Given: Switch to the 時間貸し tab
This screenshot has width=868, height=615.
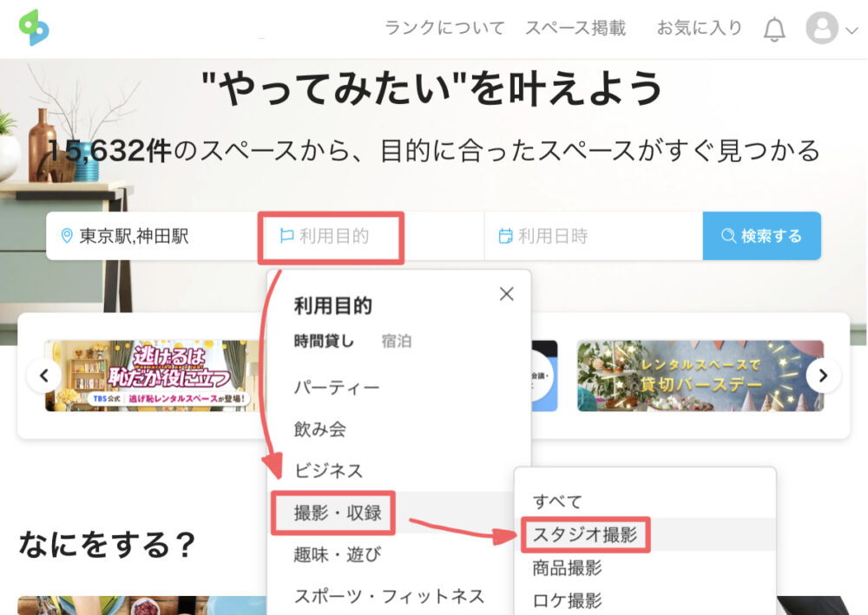Looking at the screenshot, I should pos(324,341).
